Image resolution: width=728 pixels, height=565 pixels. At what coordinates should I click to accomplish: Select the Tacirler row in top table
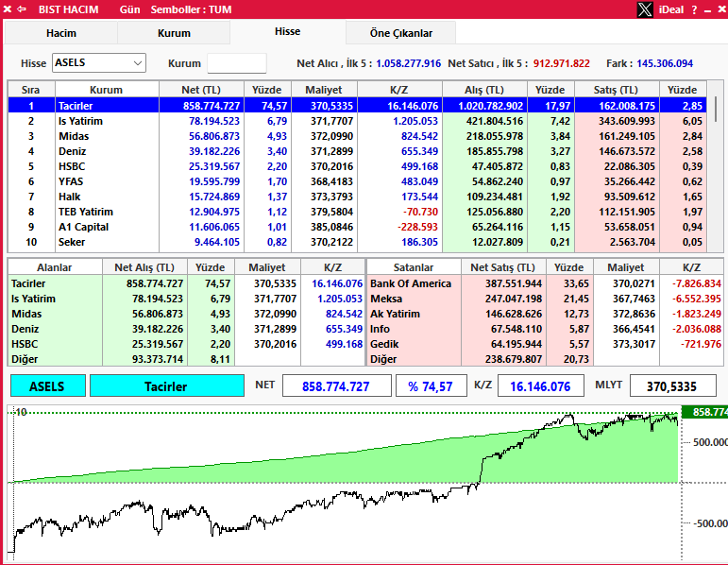pos(357,106)
